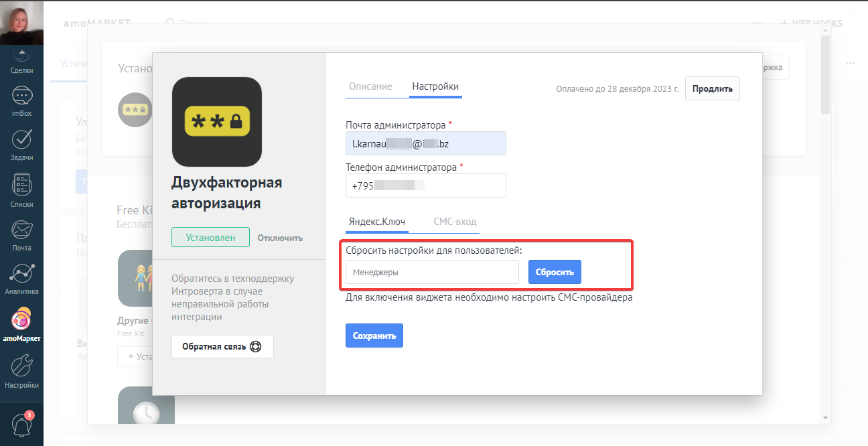Switch to the Описание tab
The height and width of the screenshot is (446, 868).
tap(370, 87)
